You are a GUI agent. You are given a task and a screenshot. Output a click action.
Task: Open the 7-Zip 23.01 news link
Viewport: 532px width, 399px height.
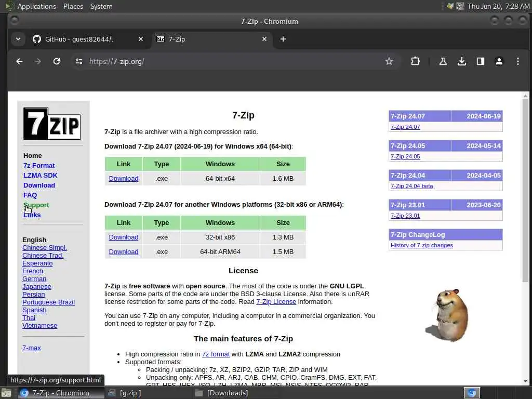tap(405, 216)
